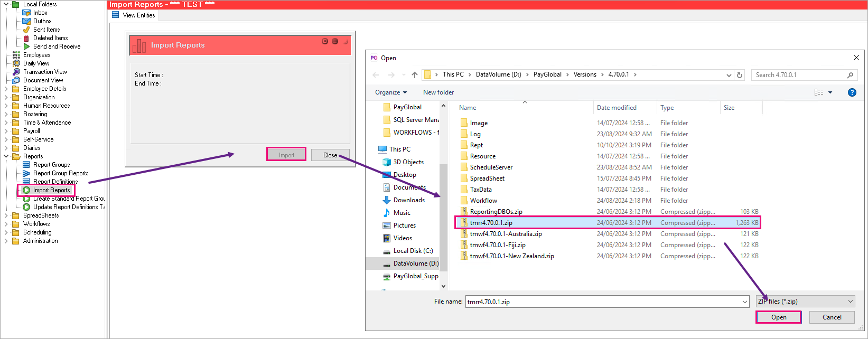
Task: Open the Employees grid icon in tree
Action: pyautogui.click(x=16, y=55)
